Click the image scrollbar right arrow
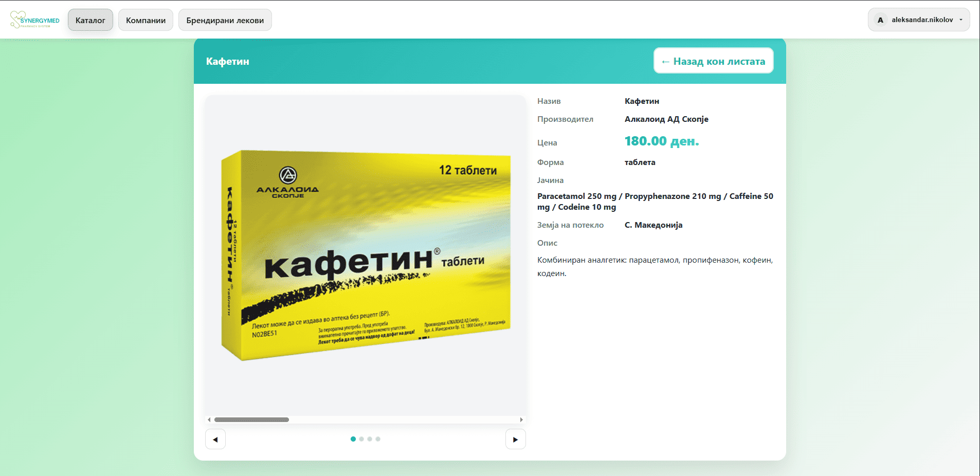This screenshot has width=980, height=476. pos(521,420)
